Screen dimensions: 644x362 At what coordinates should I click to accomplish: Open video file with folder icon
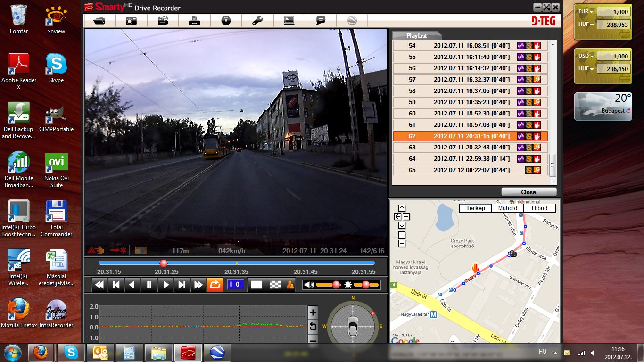click(99, 21)
